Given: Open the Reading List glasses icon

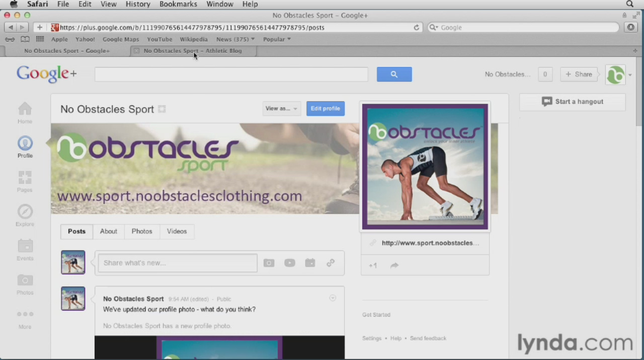Looking at the screenshot, I should pos(10,39).
